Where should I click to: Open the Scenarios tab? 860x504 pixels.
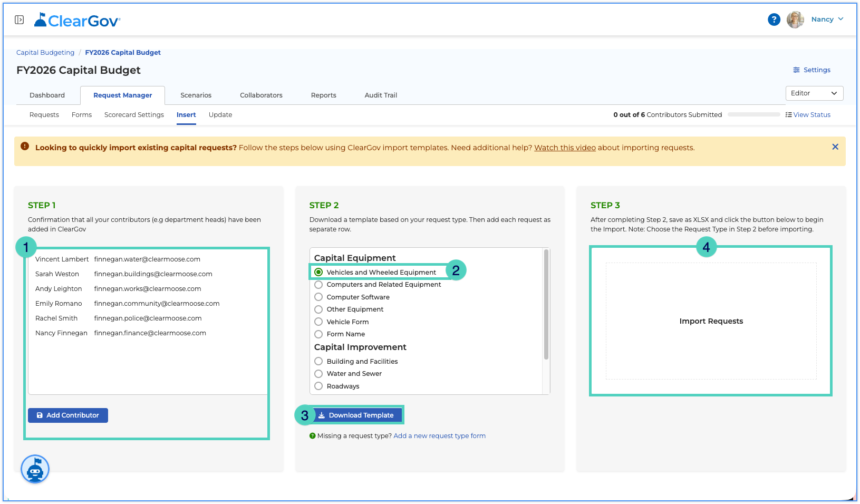196,95
